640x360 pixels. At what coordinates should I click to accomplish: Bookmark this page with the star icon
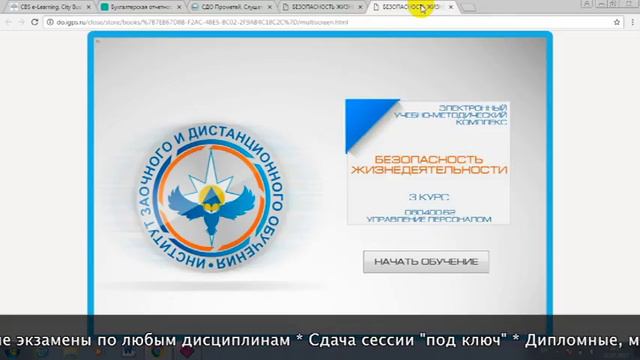[617, 22]
